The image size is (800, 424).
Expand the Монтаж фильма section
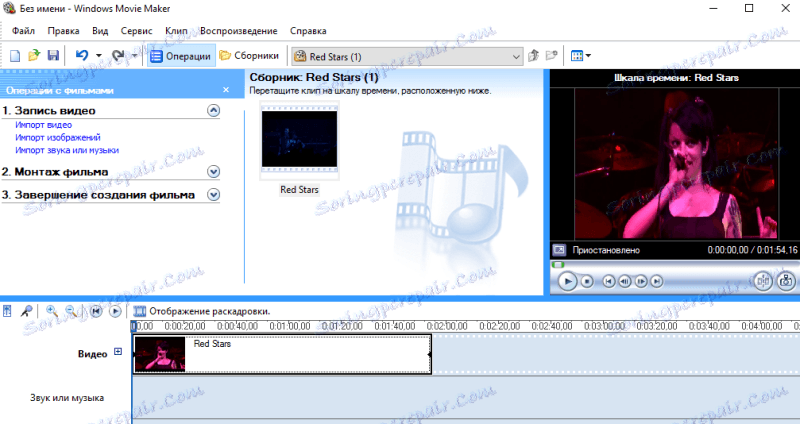pos(214,172)
